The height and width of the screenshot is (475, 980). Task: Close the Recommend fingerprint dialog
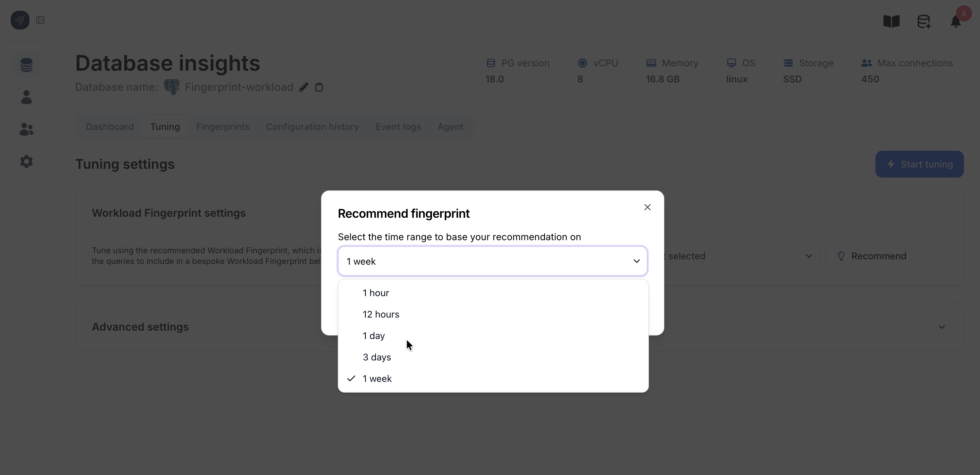click(647, 207)
